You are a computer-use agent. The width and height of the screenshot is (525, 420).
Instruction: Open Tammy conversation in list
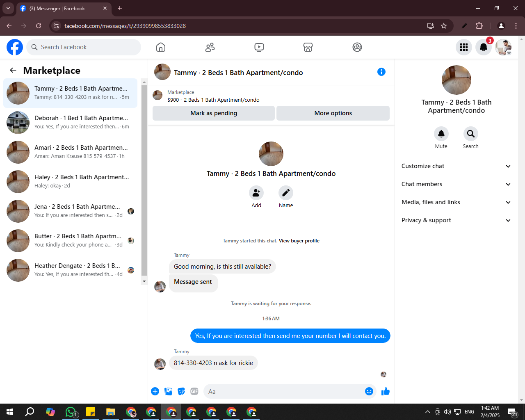point(71,93)
